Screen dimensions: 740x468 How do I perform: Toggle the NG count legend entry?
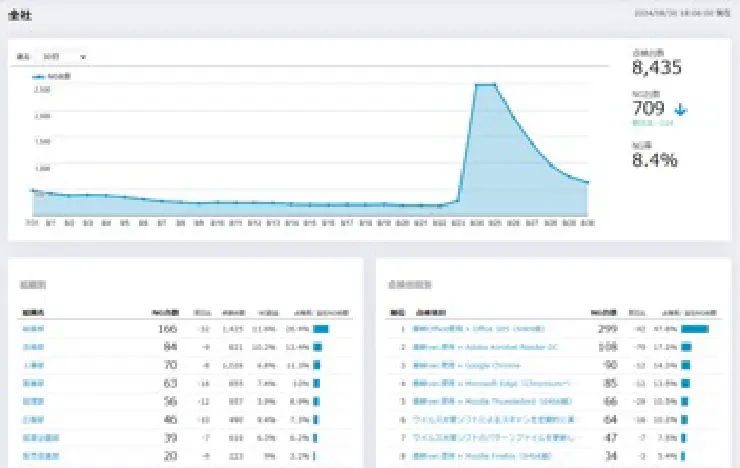pos(52,76)
